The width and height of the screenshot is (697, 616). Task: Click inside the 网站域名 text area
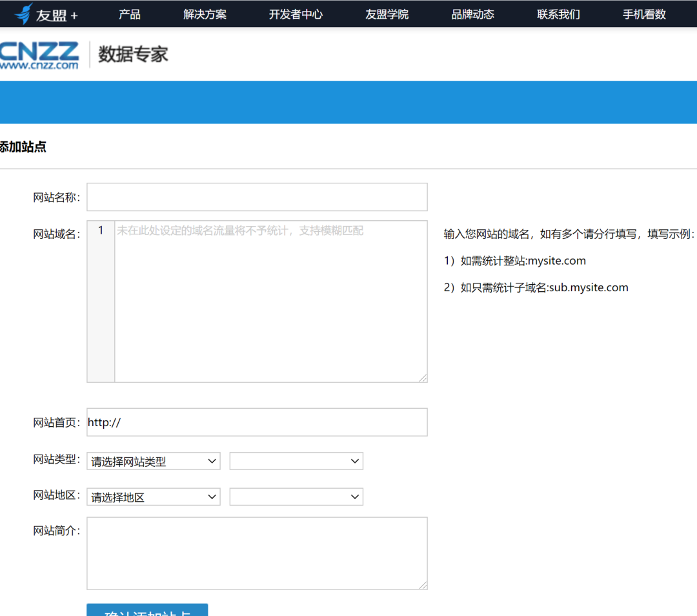270,302
